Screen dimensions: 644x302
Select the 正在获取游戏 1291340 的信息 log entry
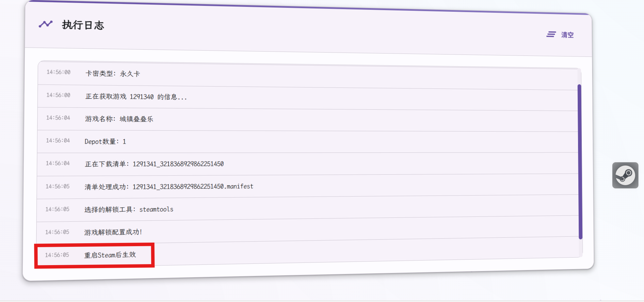(x=136, y=97)
